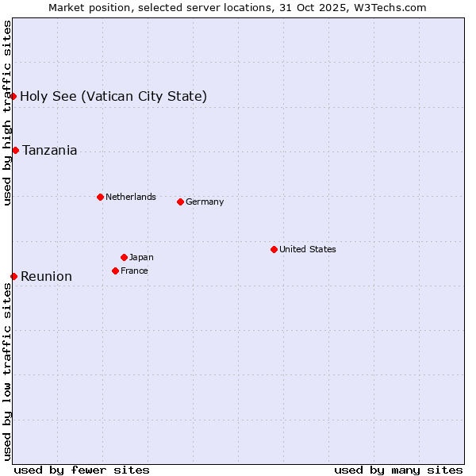Viewport: 476px width, 476px height.
Task: Click the Holy See (Vatican City State) label
Action: click(x=113, y=97)
